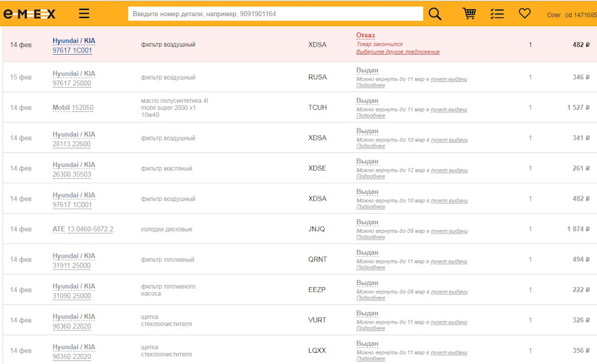Open user account Олег
This screenshot has width=597, height=364.
[x=572, y=15]
